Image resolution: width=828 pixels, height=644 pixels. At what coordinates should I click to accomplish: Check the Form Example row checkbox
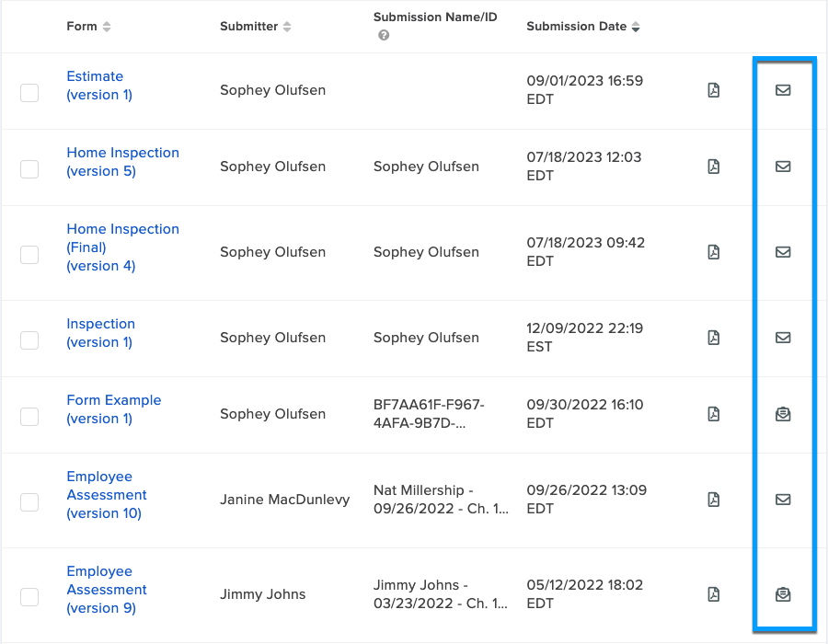(x=29, y=416)
